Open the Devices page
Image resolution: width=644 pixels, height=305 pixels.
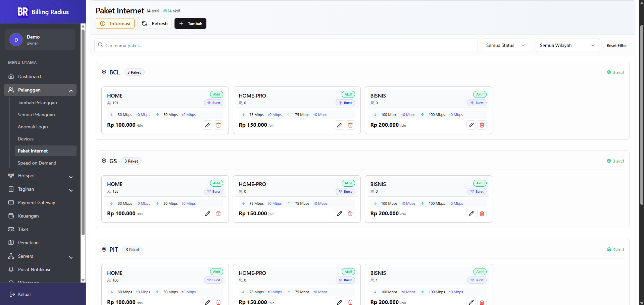click(x=46, y=139)
